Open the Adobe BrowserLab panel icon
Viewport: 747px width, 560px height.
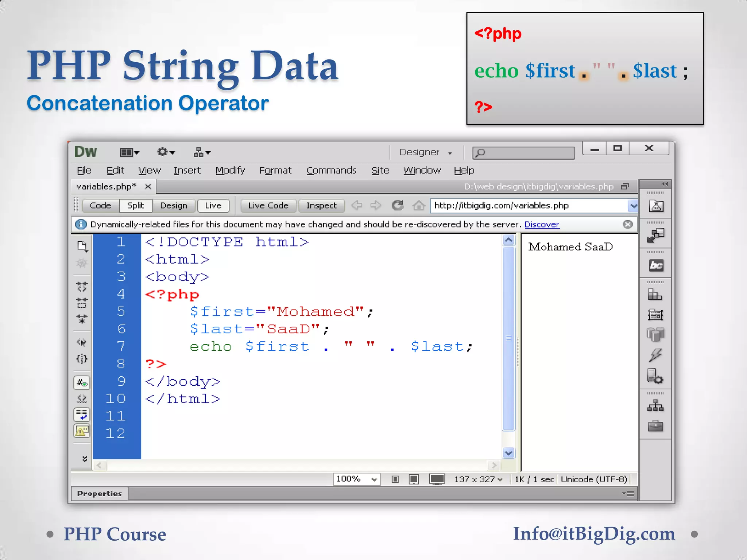656,206
